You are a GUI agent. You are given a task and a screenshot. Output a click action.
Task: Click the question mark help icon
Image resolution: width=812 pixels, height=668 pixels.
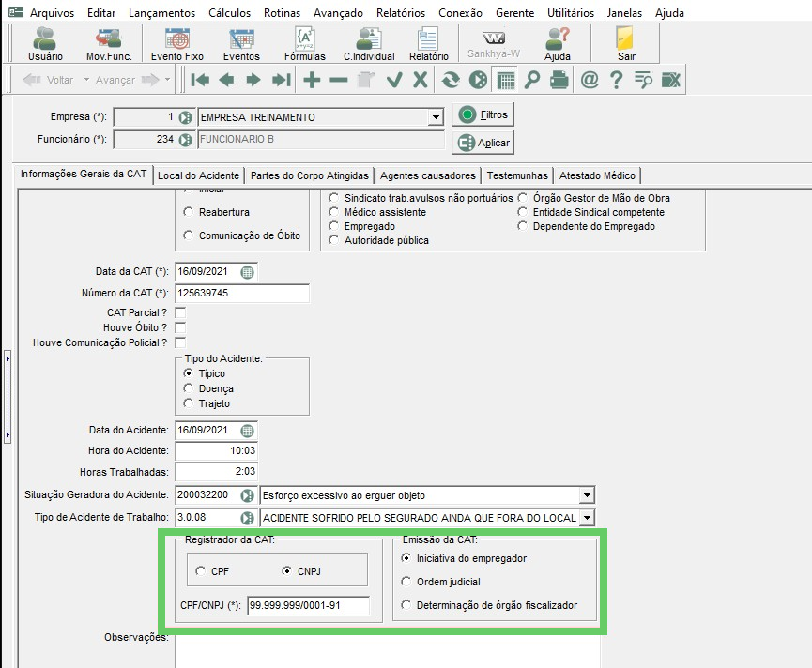click(616, 80)
